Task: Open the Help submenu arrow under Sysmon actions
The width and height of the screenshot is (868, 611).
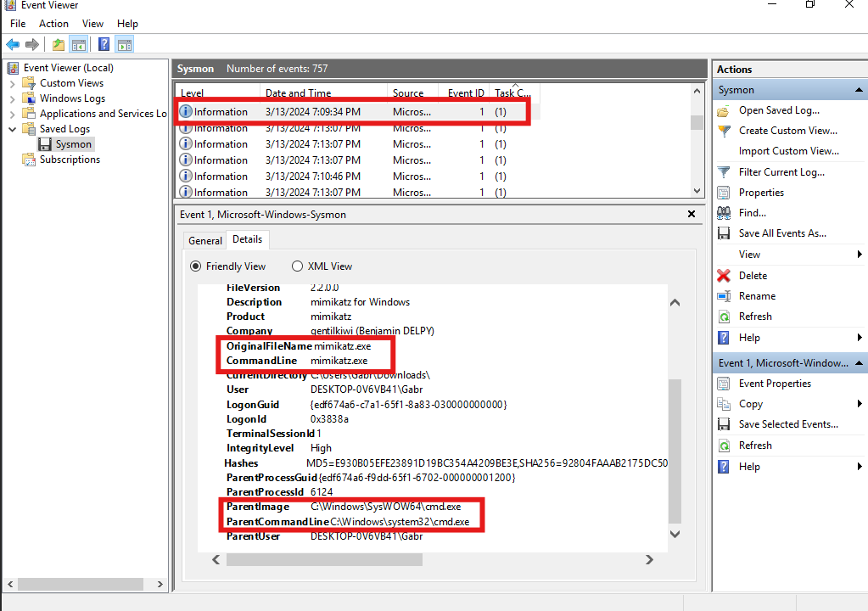Action: coord(860,337)
